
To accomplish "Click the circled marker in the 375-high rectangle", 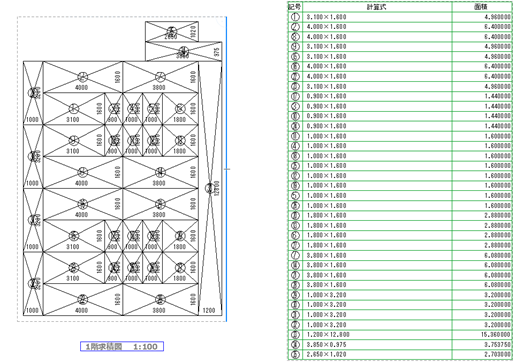I will click(x=183, y=52).
